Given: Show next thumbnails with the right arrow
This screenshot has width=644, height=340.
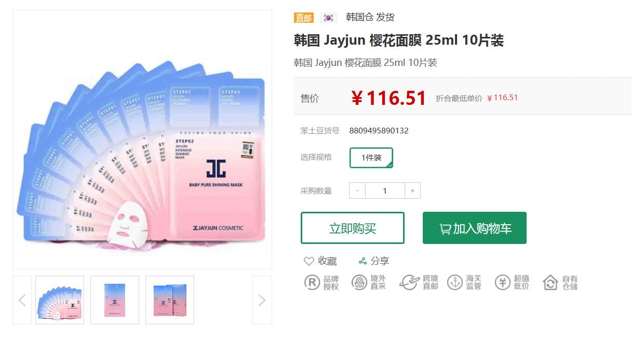Looking at the screenshot, I should (262, 300).
